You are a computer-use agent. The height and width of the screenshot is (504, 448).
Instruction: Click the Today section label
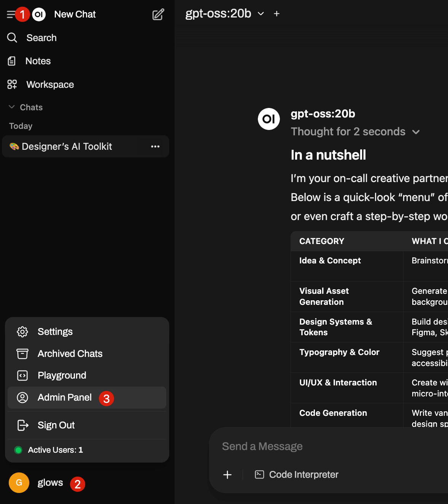[x=21, y=126]
